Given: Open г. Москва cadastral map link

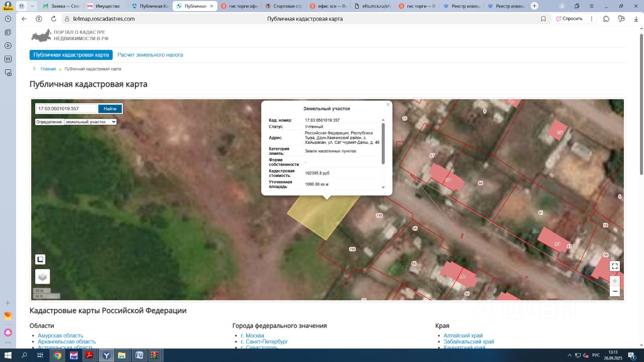Looking at the screenshot, I should [253, 335].
